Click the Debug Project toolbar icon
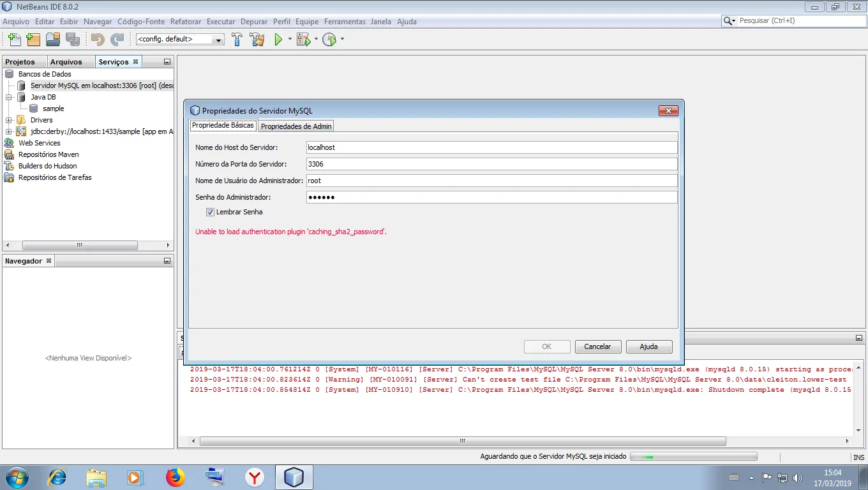Viewport: 868px width, 490px height. (303, 40)
